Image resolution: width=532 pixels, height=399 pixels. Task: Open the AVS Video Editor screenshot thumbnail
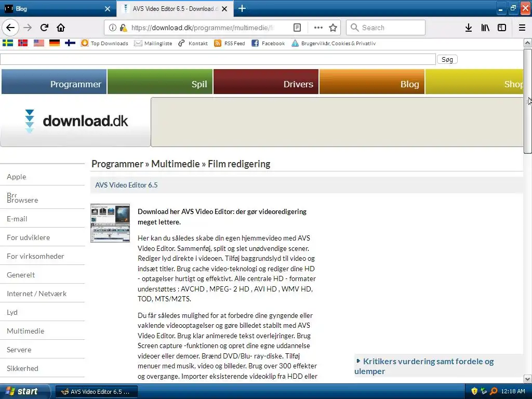click(110, 223)
